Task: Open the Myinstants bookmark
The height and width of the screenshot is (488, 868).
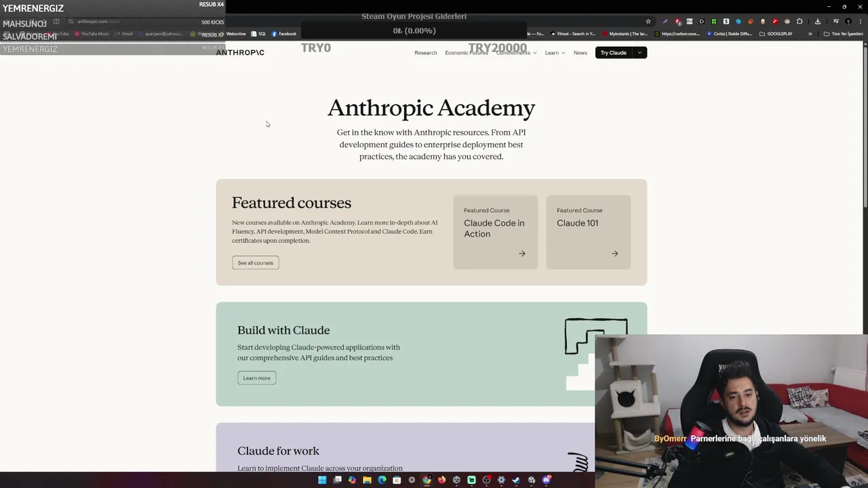Action: 625,34
